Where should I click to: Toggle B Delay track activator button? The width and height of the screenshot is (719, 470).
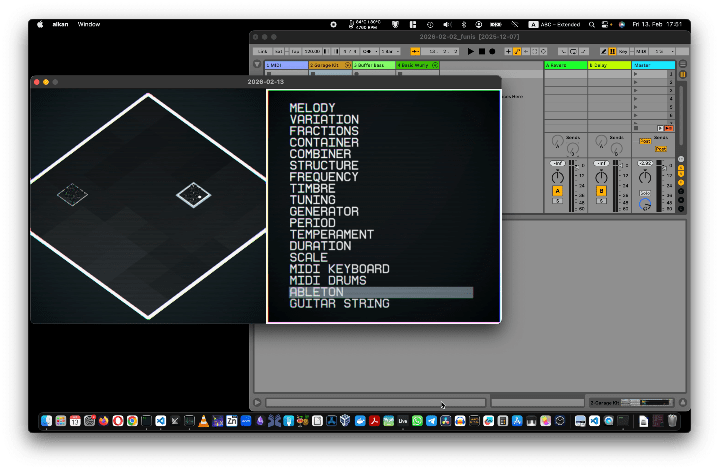601,190
